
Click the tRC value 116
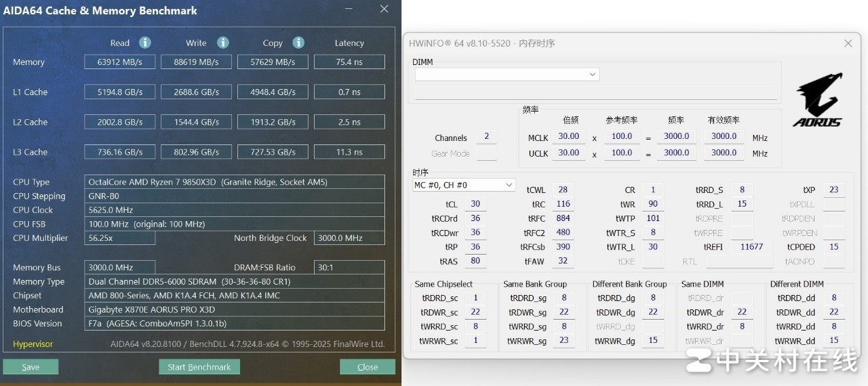pos(563,204)
